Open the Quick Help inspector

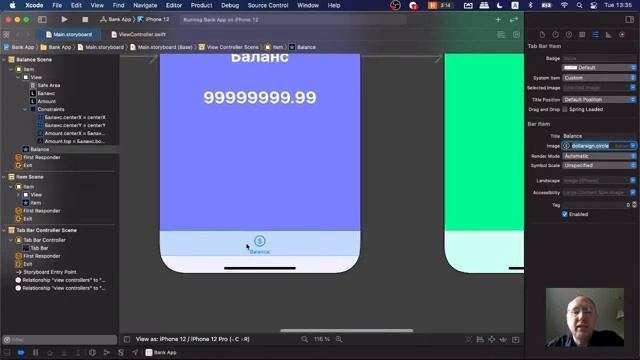pos(569,35)
